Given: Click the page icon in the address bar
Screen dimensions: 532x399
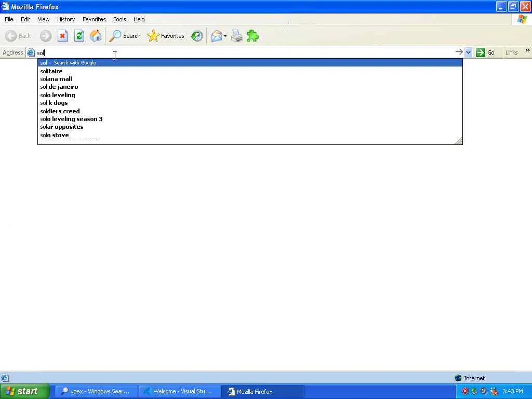Looking at the screenshot, I should pos(31,52).
